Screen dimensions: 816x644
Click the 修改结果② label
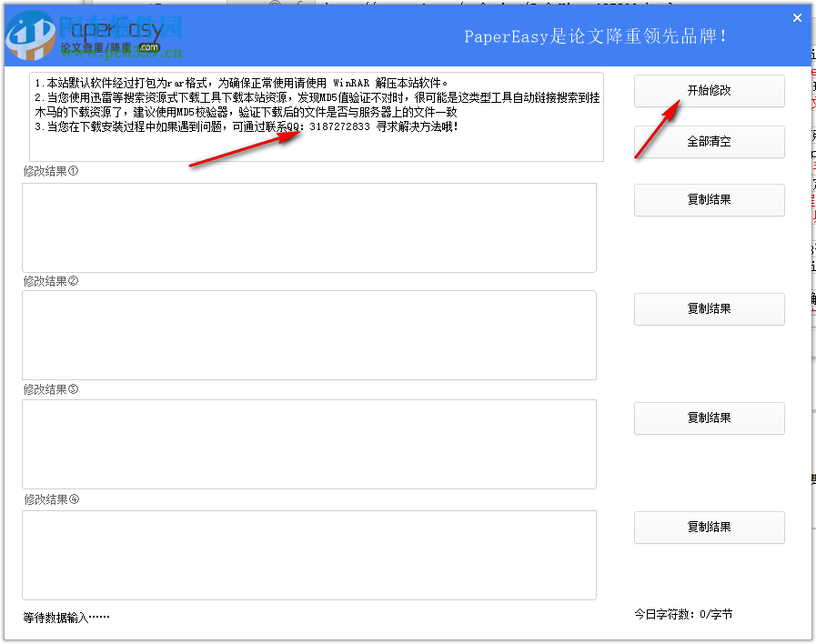pyautogui.click(x=44, y=281)
